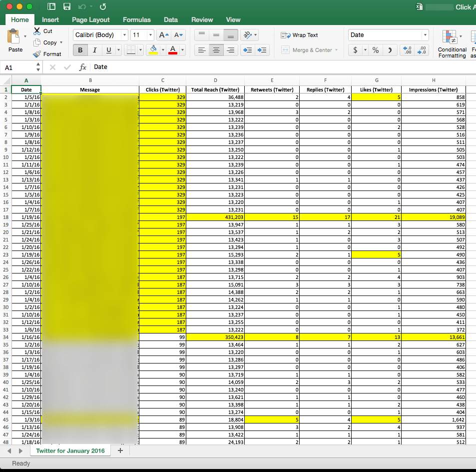Image resolution: width=476 pixels, height=472 pixels.
Task: Click the text orientation angle icon
Action: (x=247, y=35)
